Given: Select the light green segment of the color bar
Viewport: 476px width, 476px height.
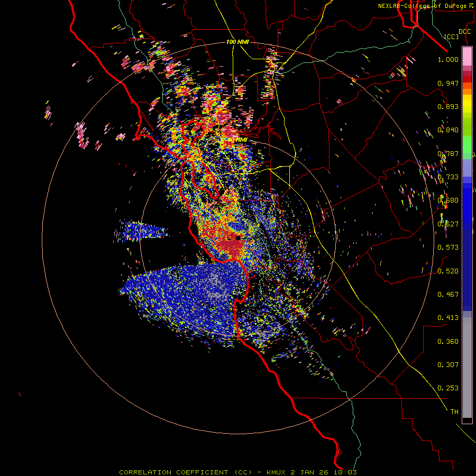Looking at the screenshot, I should pos(467,144).
